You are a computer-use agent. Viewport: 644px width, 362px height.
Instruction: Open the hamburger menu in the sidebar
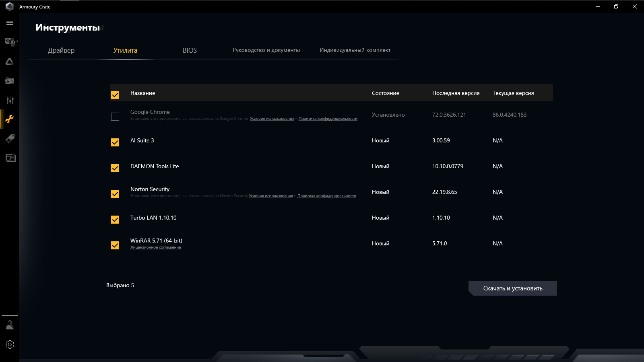[10, 23]
